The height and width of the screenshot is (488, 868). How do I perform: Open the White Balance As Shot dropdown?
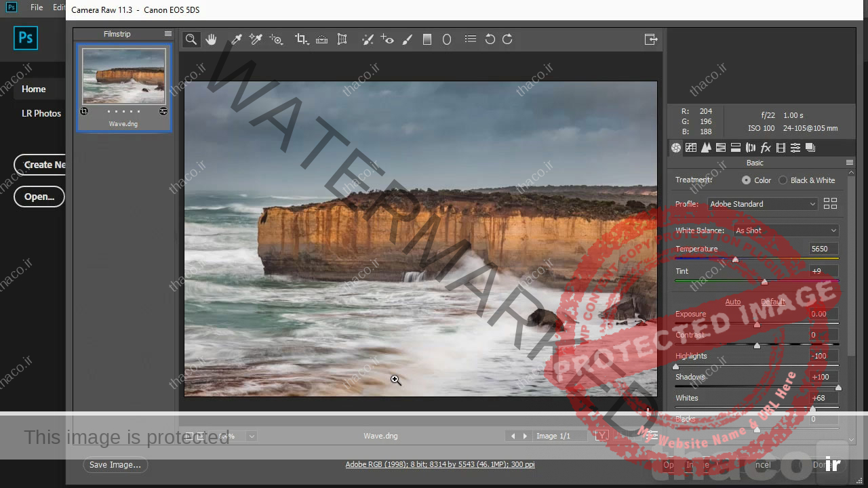[786, 230]
